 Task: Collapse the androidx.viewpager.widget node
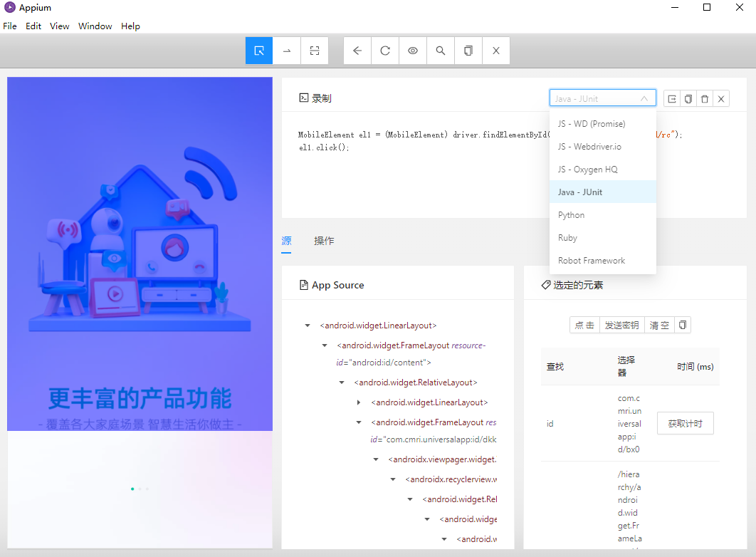pos(376,459)
